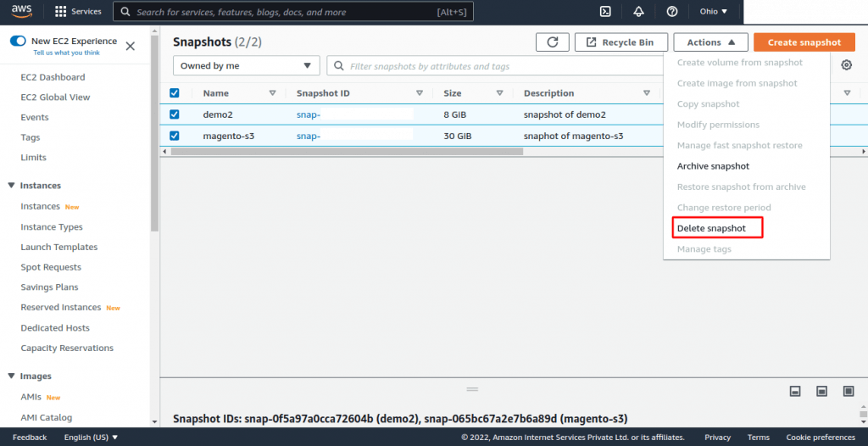The height and width of the screenshot is (446, 868).
Task: Select Create volume from snapshot
Action: click(x=739, y=63)
